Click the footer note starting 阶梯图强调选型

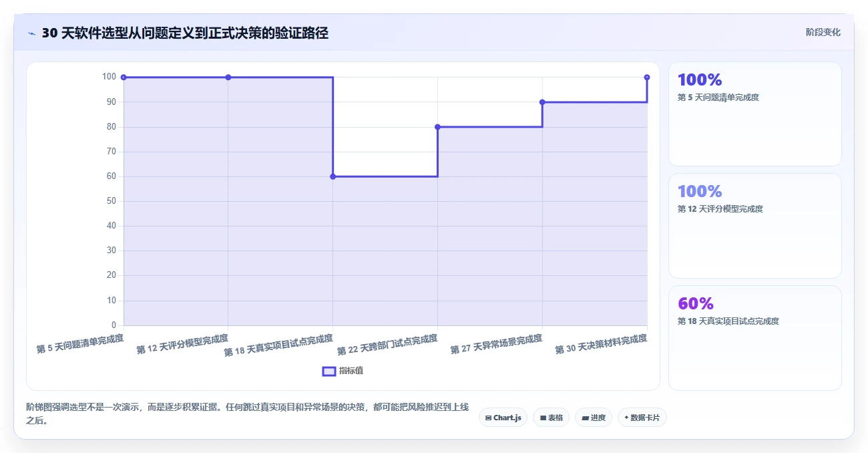pyautogui.click(x=247, y=414)
